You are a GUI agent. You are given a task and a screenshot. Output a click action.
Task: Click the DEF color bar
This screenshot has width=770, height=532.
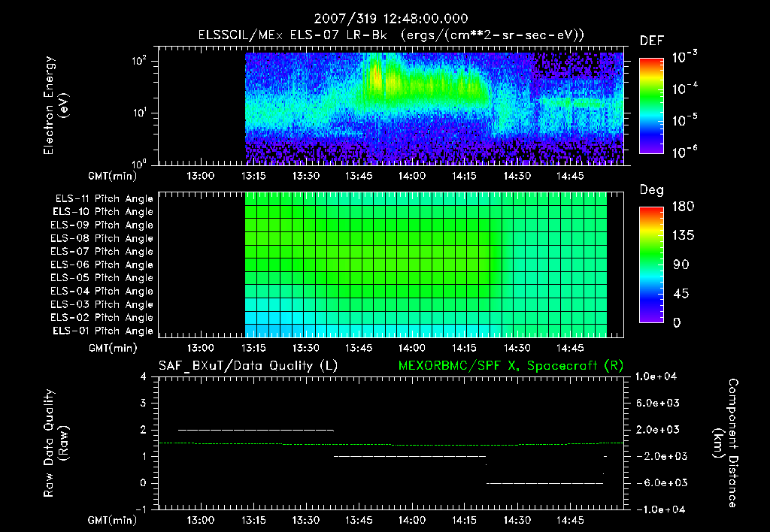[x=651, y=106]
